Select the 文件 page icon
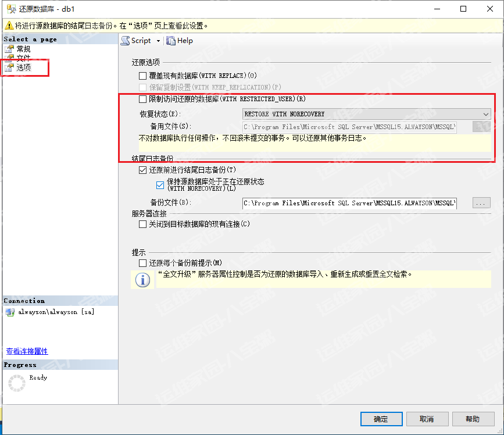The width and height of the screenshot is (504, 435). point(9,59)
